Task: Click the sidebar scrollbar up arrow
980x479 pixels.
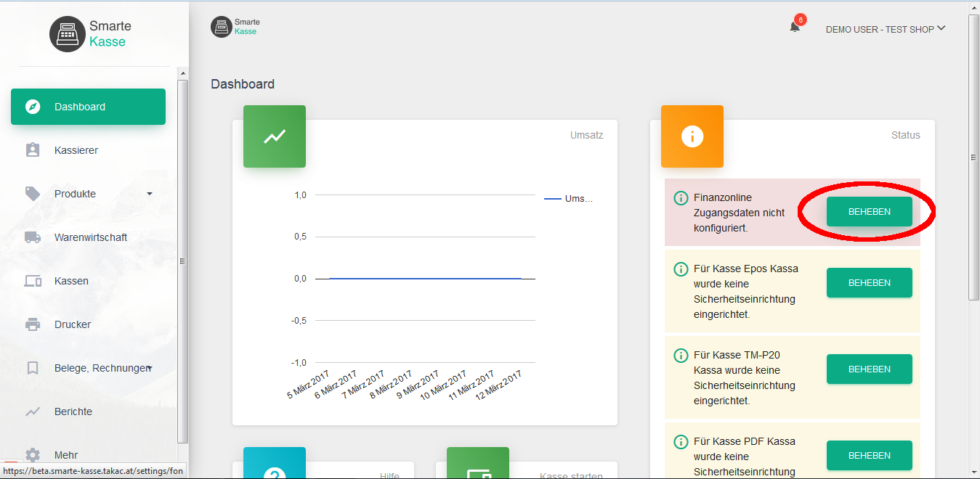Action: (183, 73)
